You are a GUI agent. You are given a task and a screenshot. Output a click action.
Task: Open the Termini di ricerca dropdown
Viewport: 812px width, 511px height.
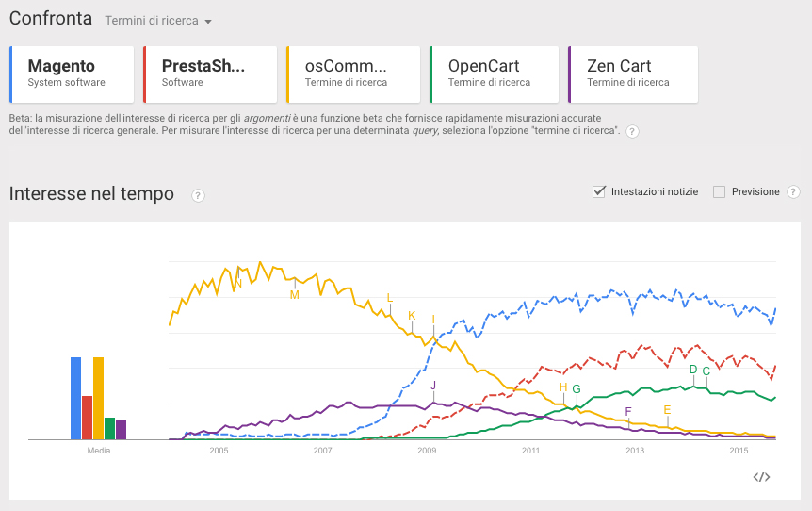tap(158, 20)
